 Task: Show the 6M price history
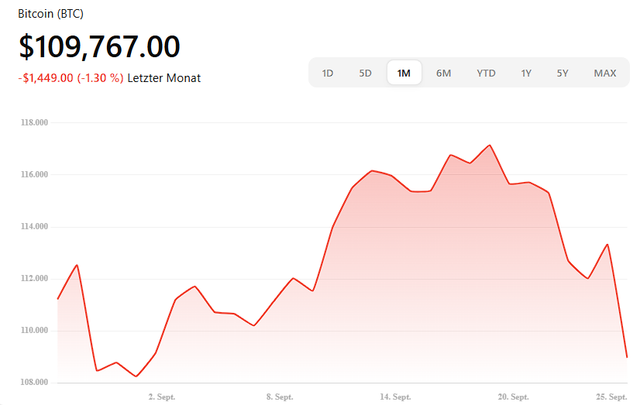pos(444,73)
